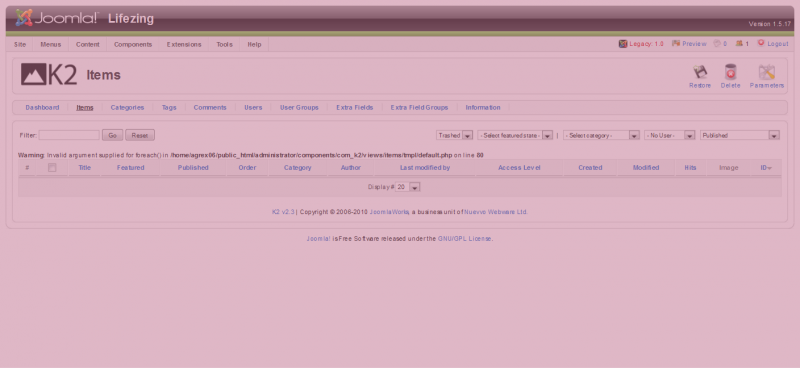
Task: Switch to the User Groups tab
Action: (x=299, y=108)
